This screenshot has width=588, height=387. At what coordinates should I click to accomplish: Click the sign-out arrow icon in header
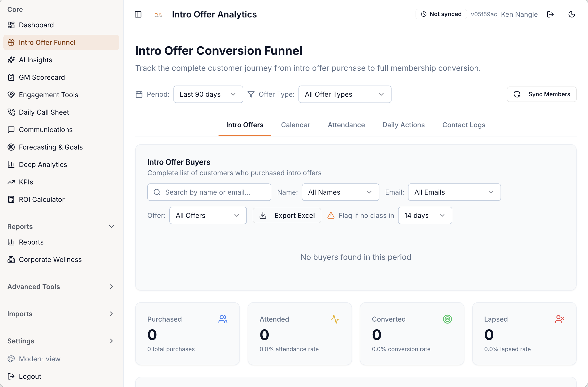click(x=550, y=14)
